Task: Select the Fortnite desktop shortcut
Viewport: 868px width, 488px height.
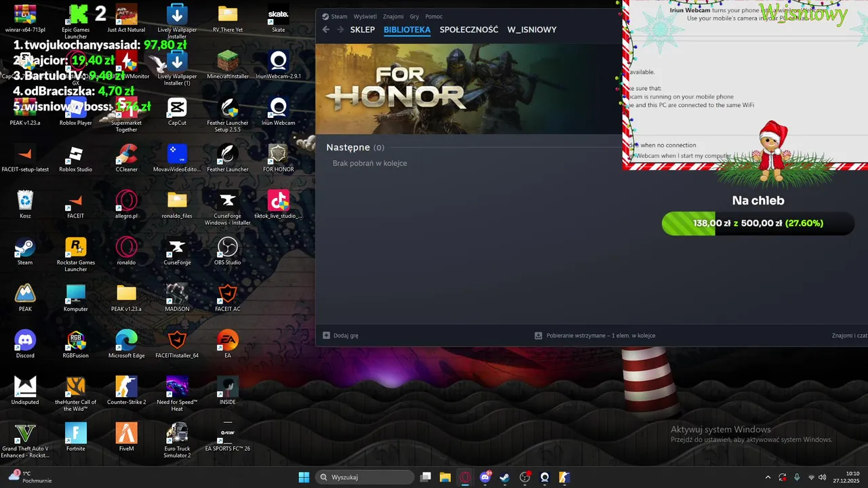Action: 76,436
